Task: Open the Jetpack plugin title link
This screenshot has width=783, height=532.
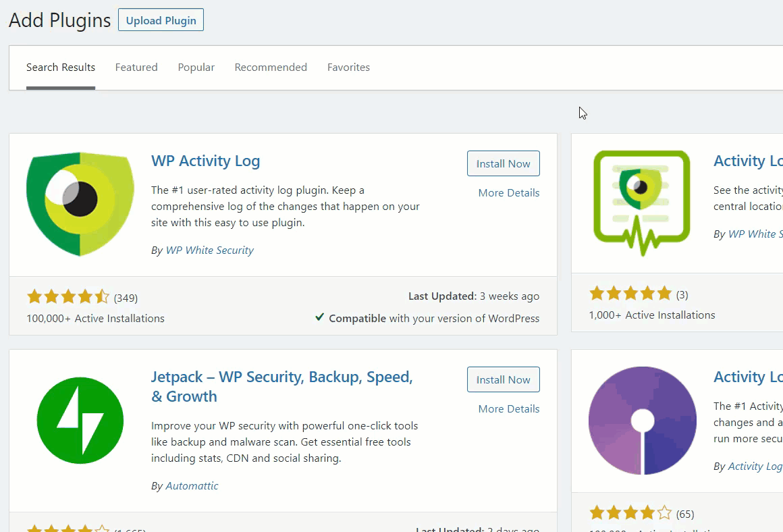Action: (282, 387)
